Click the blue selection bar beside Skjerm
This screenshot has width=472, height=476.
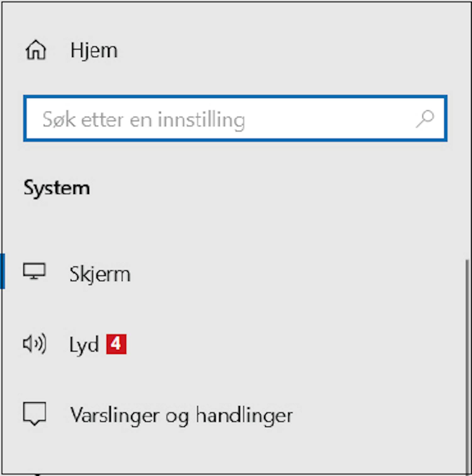tap(3, 271)
